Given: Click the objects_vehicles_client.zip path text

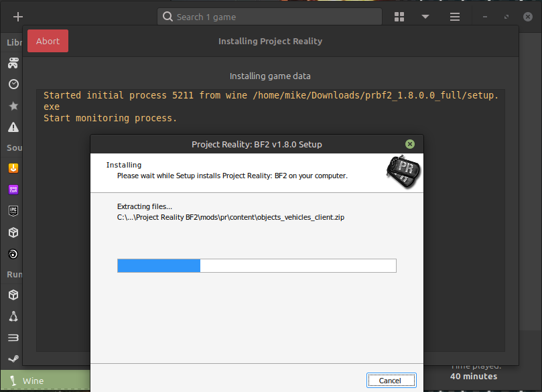Looking at the screenshot, I should click(x=230, y=217).
